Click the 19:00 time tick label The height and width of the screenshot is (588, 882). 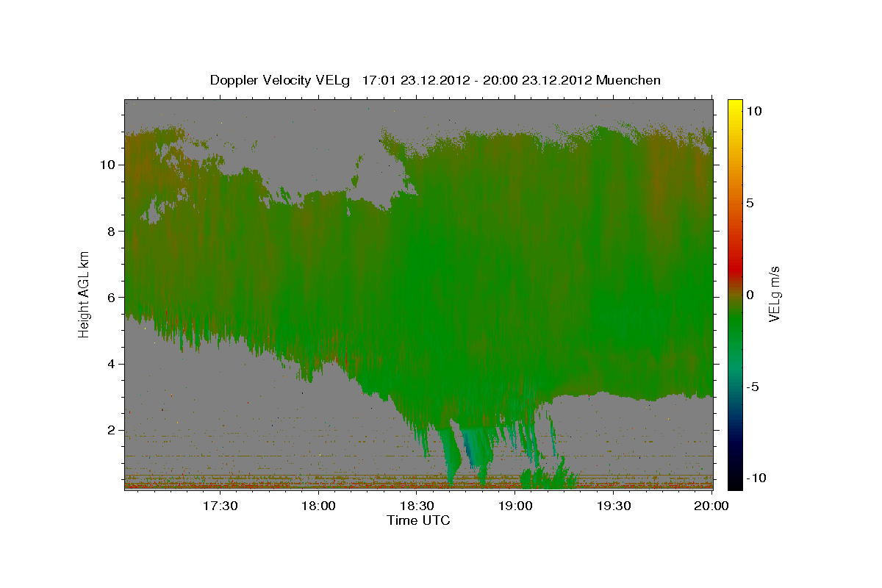point(515,506)
